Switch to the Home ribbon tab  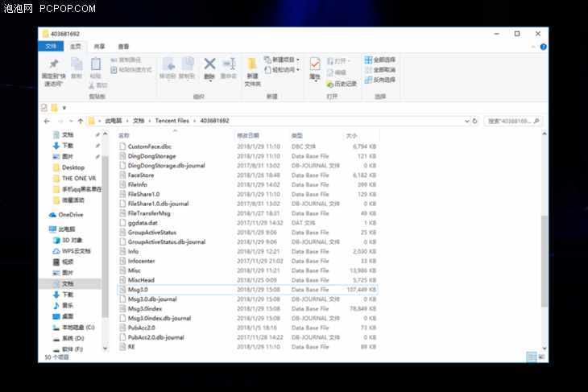pos(76,47)
